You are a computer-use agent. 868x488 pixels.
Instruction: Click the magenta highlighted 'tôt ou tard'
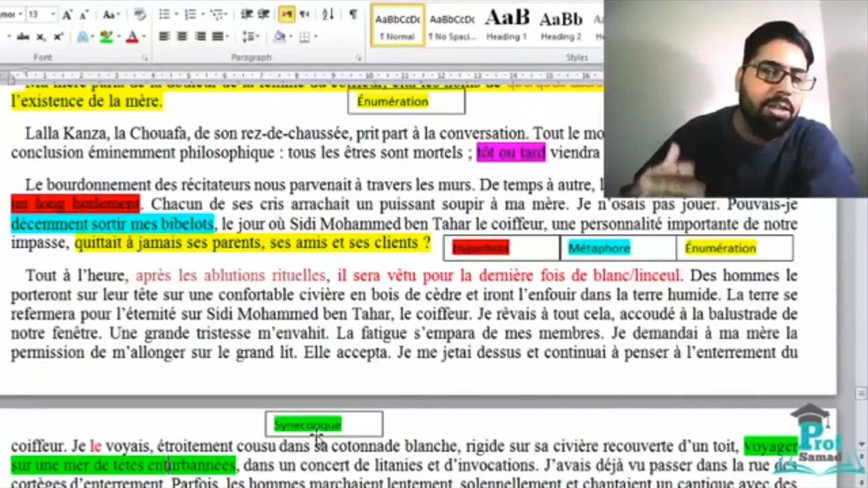(x=511, y=152)
